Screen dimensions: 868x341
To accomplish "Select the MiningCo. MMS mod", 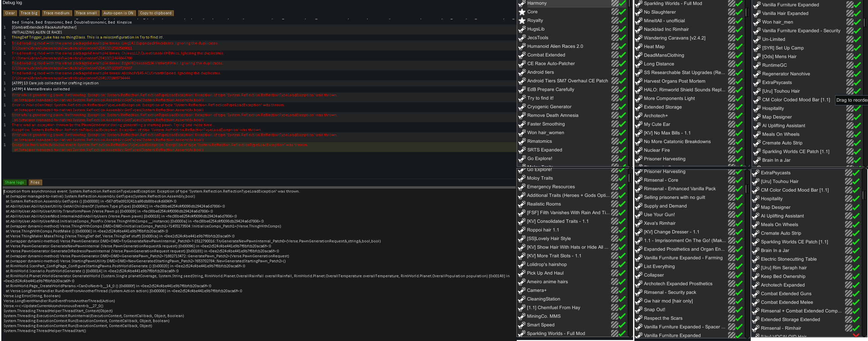I will coord(544,316).
